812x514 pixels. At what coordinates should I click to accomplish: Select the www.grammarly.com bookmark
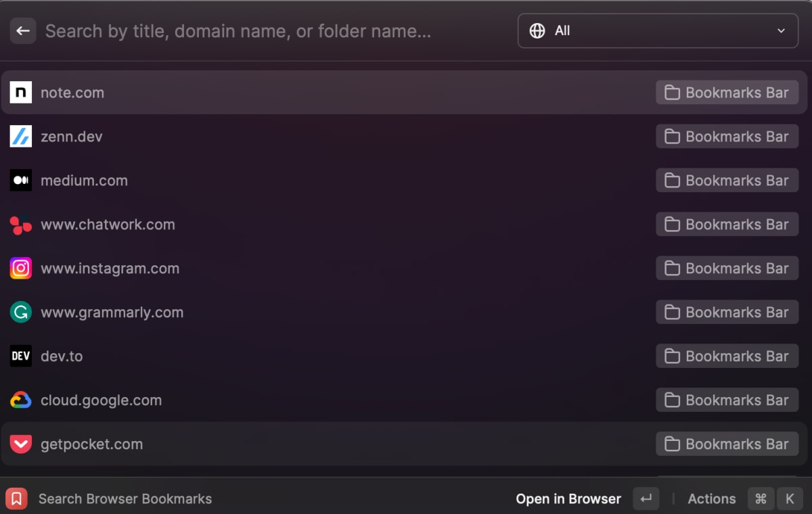[404, 312]
